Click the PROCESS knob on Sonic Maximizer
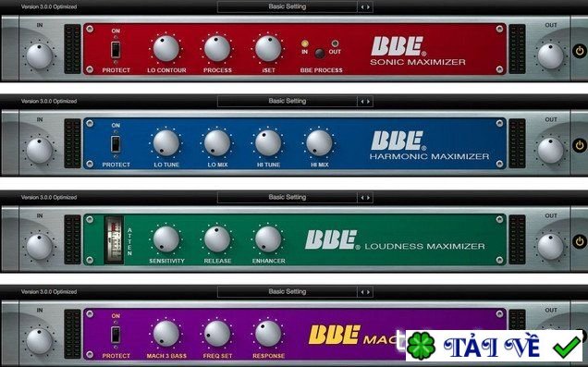The image size is (588, 367). 217,48
